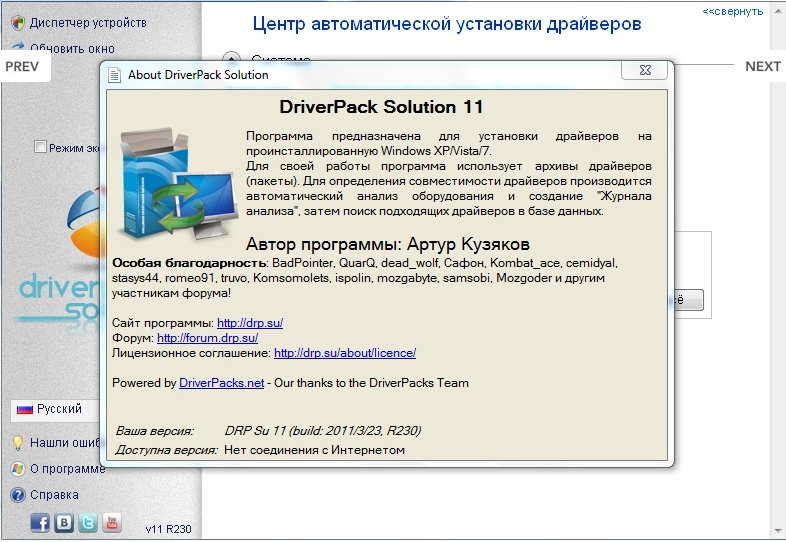Click the light bulb icon near Нашли ошибку
The height and width of the screenshot is (542, 786).
point(18,443)
